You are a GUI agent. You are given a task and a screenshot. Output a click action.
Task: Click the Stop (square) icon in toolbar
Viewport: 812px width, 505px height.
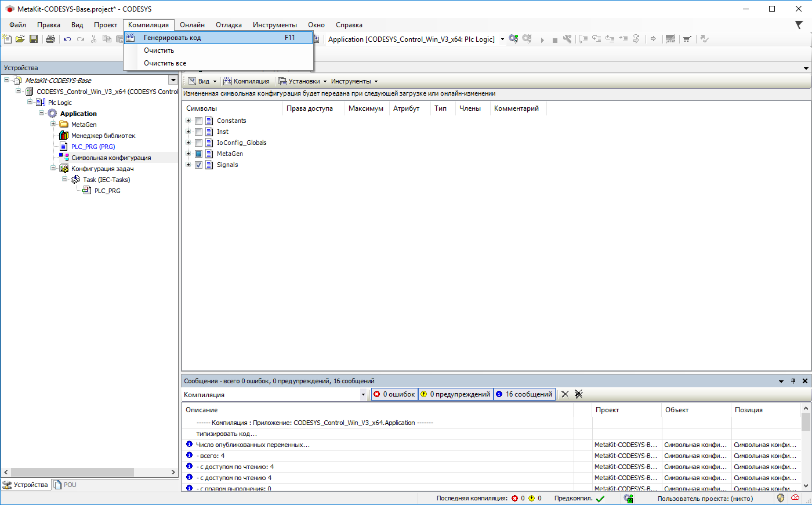click(555, 39)
